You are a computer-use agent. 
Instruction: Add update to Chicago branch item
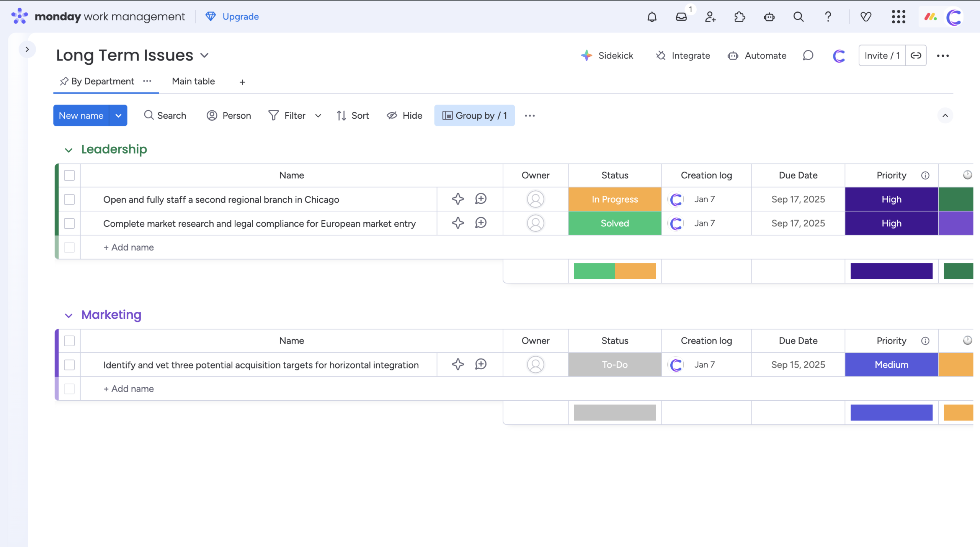click(481, 199)
